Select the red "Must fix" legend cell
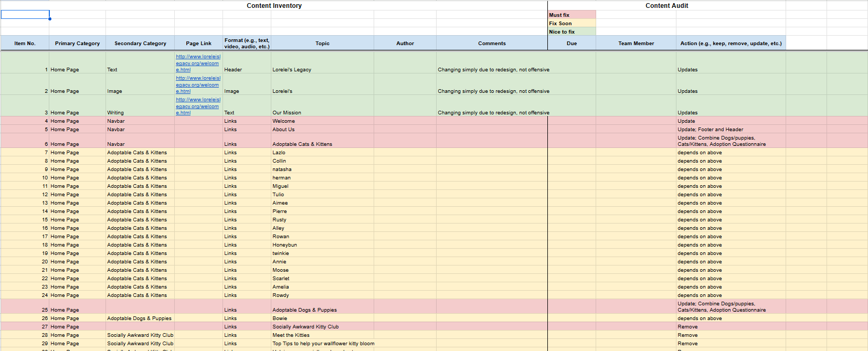This screenshot has width=868, height=351. tap(571, 15)
